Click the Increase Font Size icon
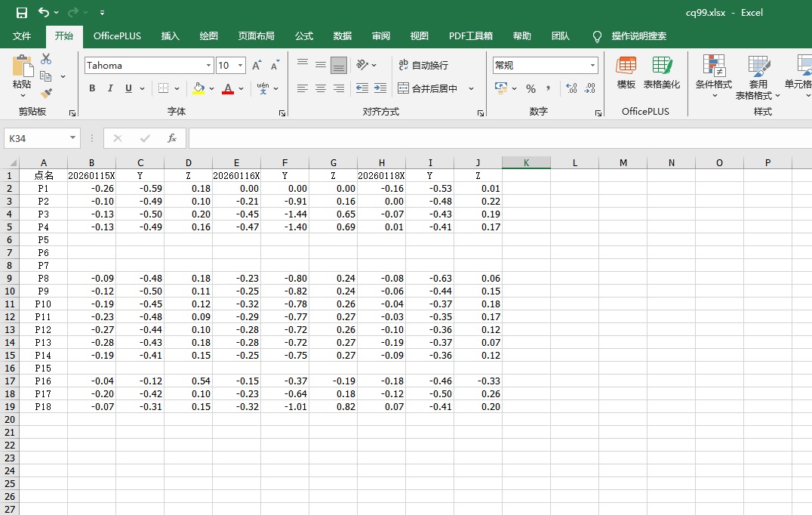This screenshot has width=812, height=515. click(x=257, y=66)
